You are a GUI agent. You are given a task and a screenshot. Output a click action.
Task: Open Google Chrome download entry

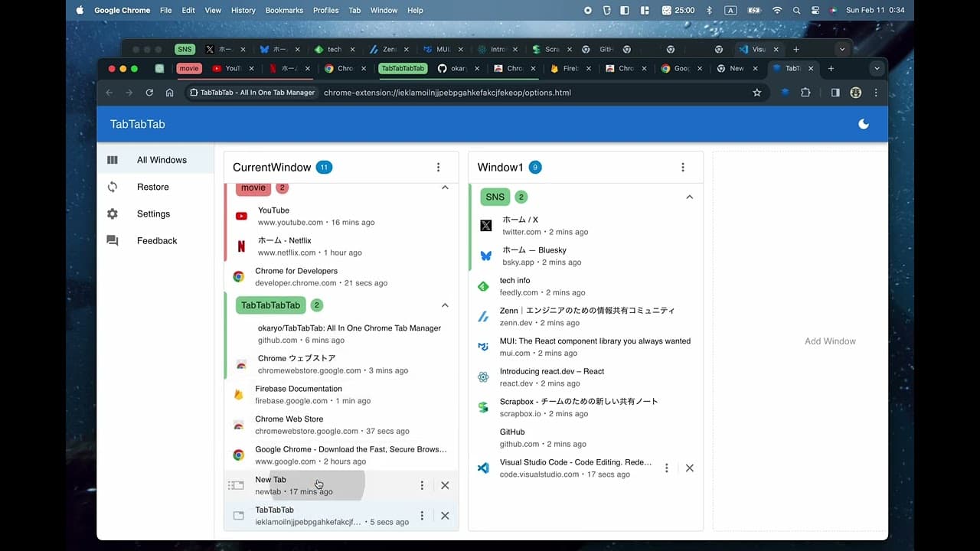[x=341, y=455]
